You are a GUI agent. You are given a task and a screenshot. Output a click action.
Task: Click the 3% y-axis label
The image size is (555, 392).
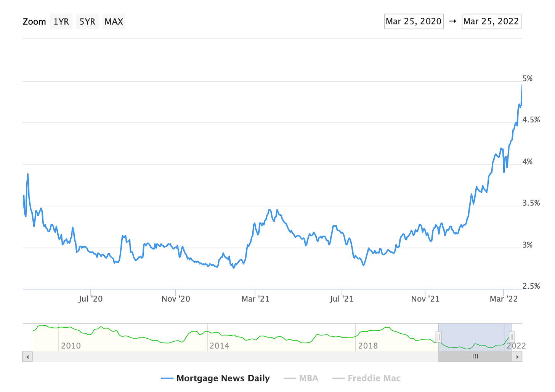click(528, 245)
